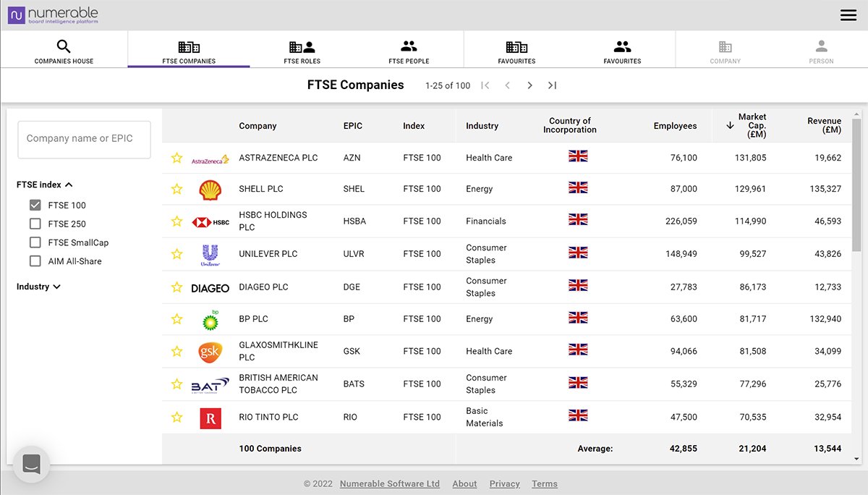Open the chat widget icon
The width and height of the screenshot is (868, 495).
pos(32,464)
